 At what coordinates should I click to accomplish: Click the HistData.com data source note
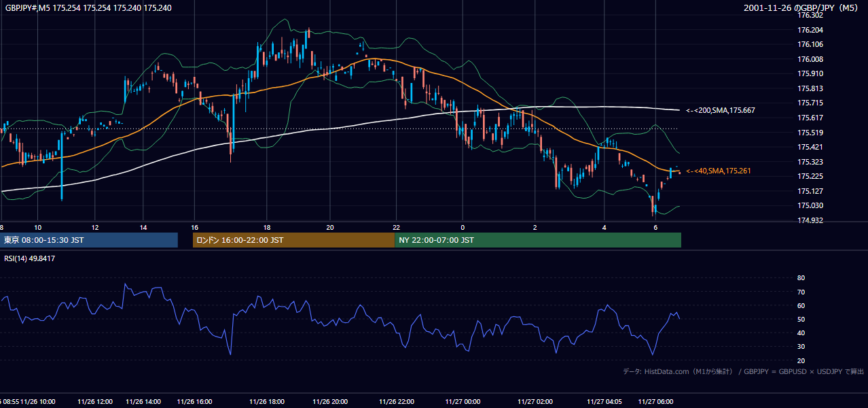(x=744, y=372)
